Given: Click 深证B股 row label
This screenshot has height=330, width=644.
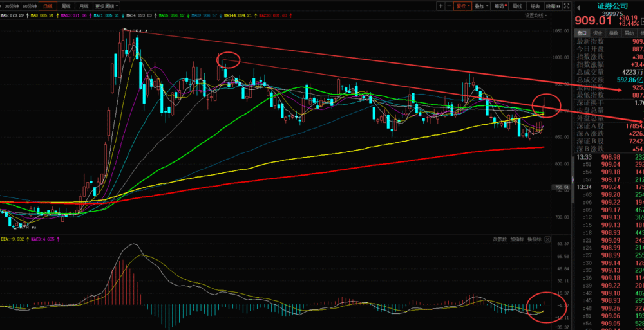Looking at the screenshot, I should click(x=591, y=141).
